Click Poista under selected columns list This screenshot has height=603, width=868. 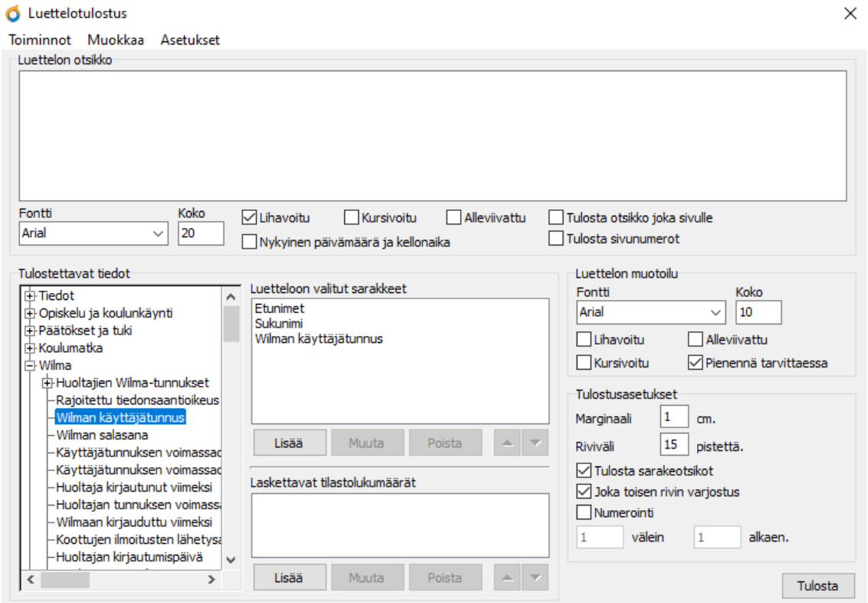(x=445, y=443)
